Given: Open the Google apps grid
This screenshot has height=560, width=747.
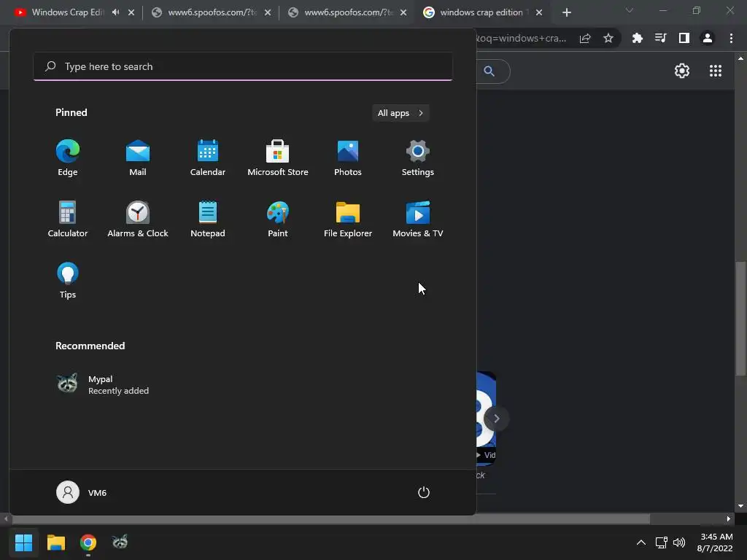Looking at the screenshot, I should (x=716, y=71).
